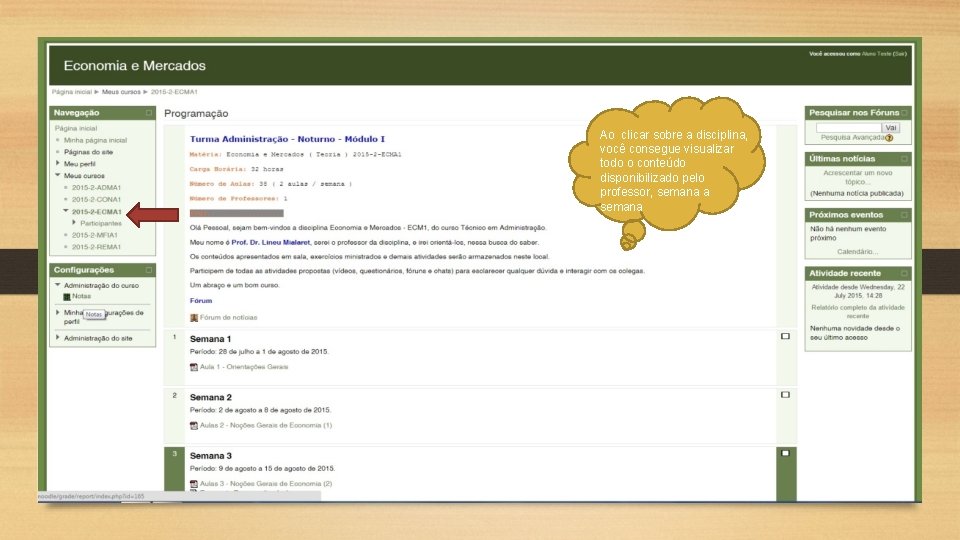Open course 2015-2-ADMA1 in navigation
This screenshot has height=540, width=960.
(96, 187)
